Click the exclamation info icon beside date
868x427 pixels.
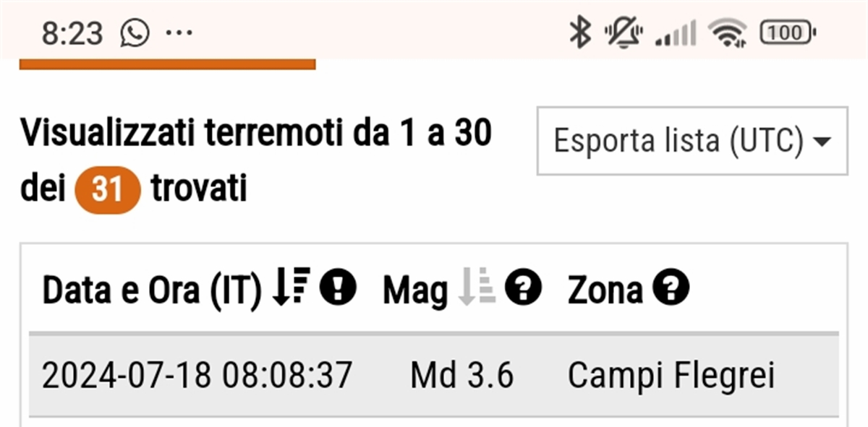click(x=337, y=289)
